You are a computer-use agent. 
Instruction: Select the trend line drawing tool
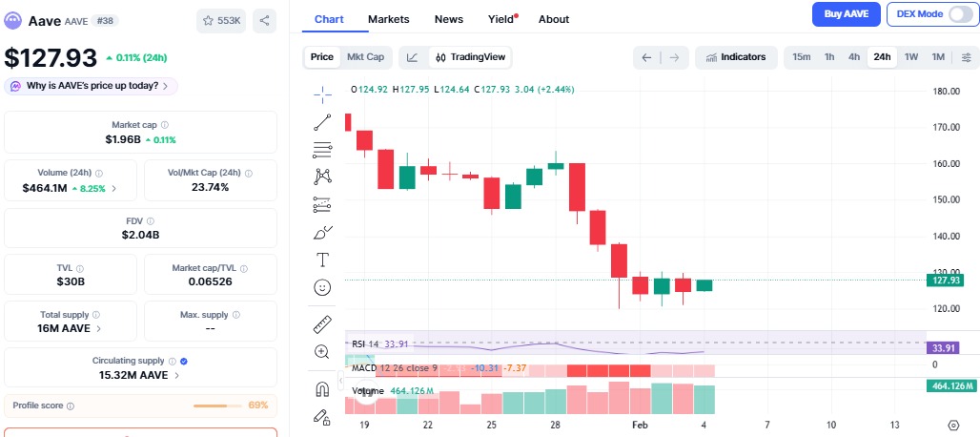(322, 122)
